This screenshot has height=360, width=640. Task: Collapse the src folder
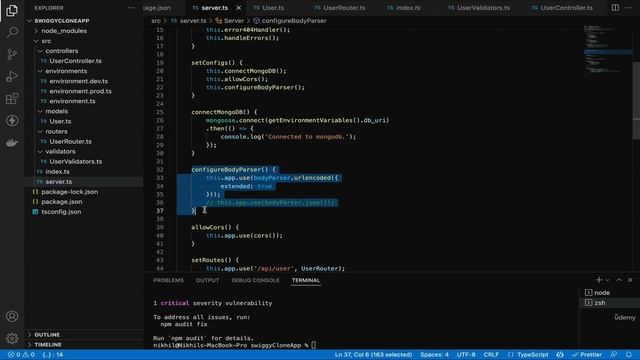pos(46,41)
